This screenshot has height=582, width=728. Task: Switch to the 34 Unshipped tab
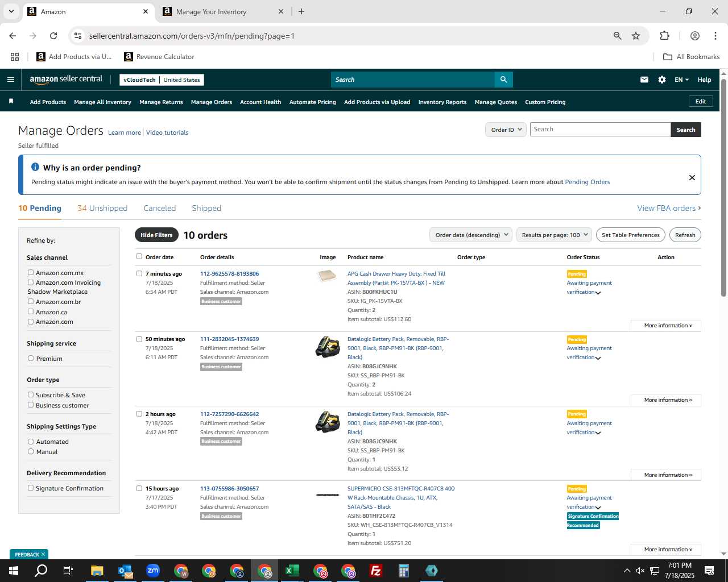[102, 208]
